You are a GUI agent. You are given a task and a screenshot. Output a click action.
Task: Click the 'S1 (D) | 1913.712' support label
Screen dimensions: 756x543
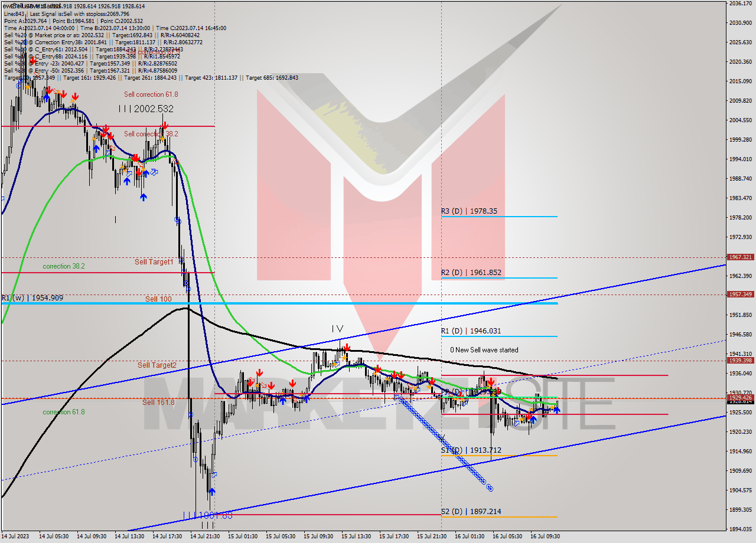tap(471, 450)
